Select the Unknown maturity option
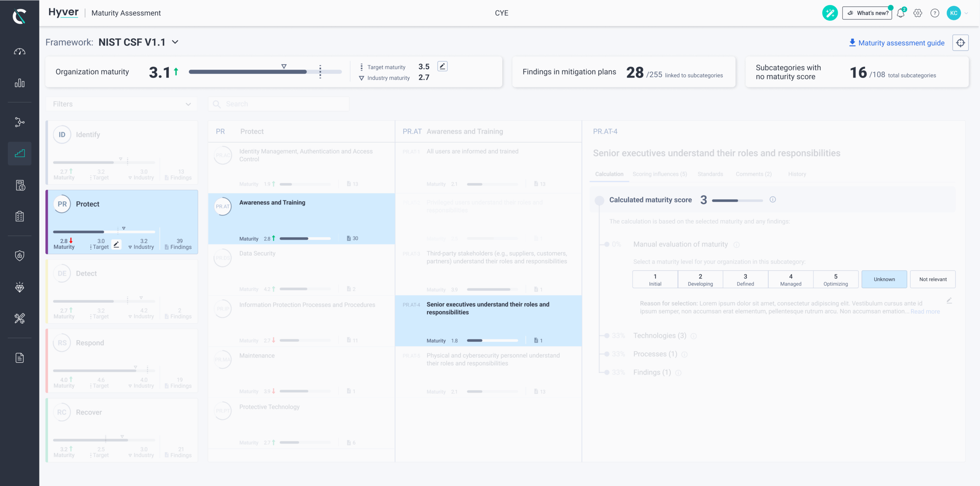This screenshot has height=486, width=980. (x=884, y=279)
